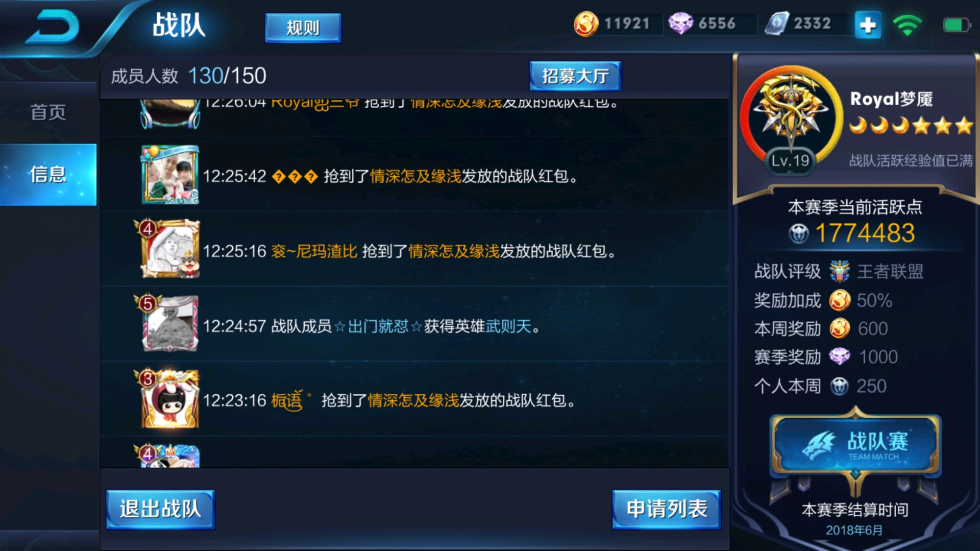980x551 pixels.
Task: Click the activity point shield icon
Action: point(799,233)
